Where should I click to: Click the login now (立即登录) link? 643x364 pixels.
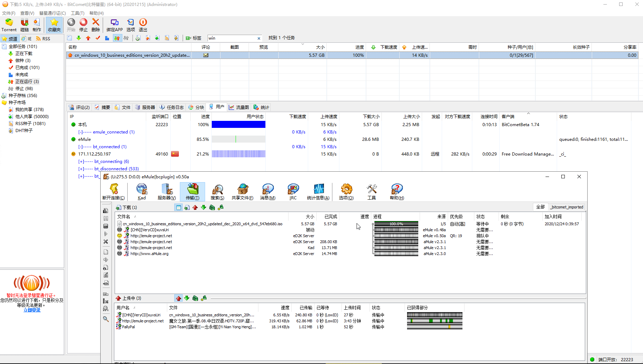pyautogui.click(x=32, y=310)
